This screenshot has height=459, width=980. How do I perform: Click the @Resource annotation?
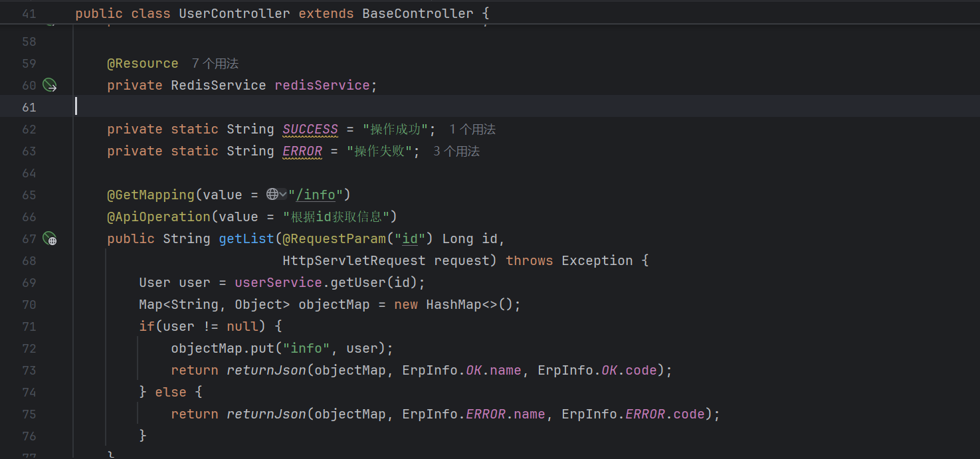[143, 64]
